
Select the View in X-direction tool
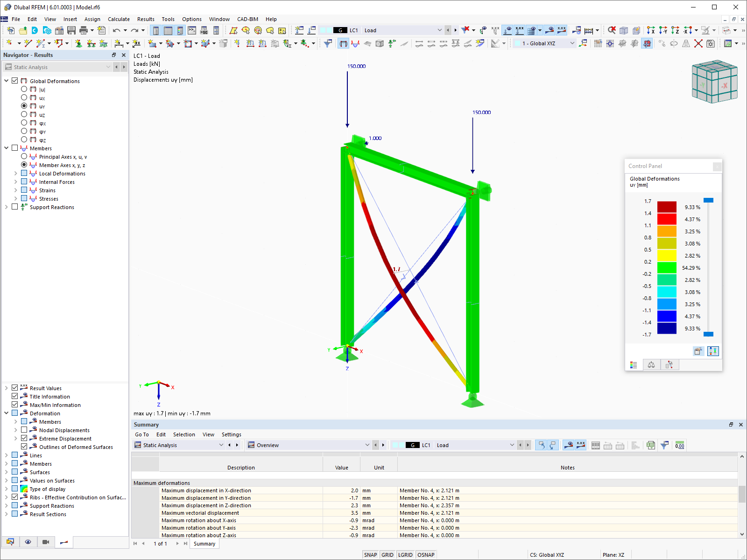point(651,30)
